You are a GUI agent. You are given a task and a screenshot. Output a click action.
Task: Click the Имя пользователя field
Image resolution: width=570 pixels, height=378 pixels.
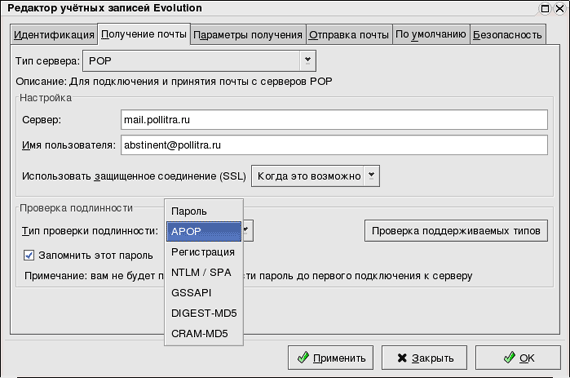tap(334, 145)
